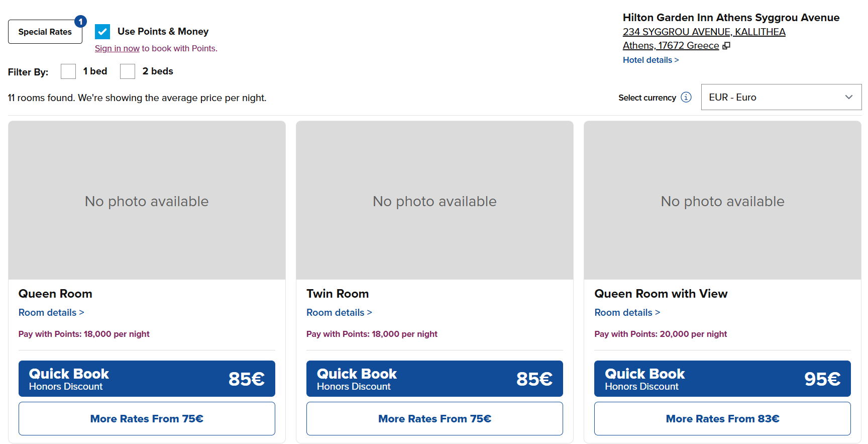The height and width of the screenshot is (444, 868).
Task: Open the EUR - Euro currency dropdown
Action: point(781,97)
